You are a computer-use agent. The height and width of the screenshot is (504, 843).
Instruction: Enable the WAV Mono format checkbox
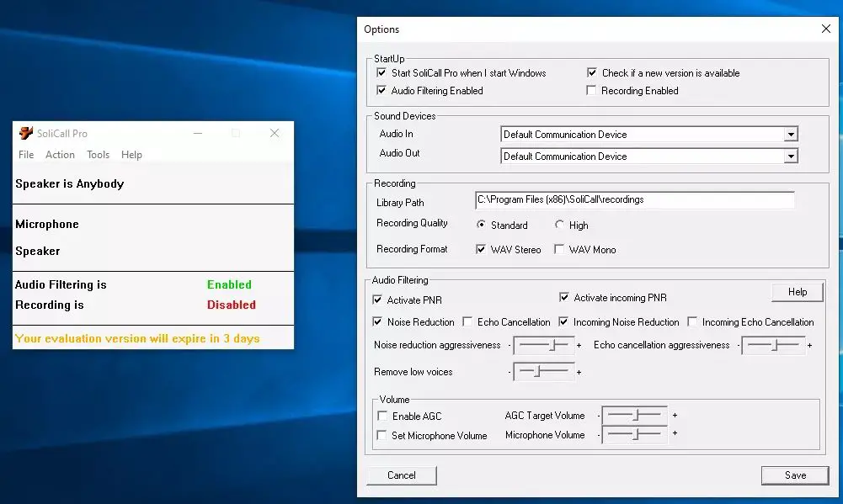pyautogui.click(x=560, y=249)
